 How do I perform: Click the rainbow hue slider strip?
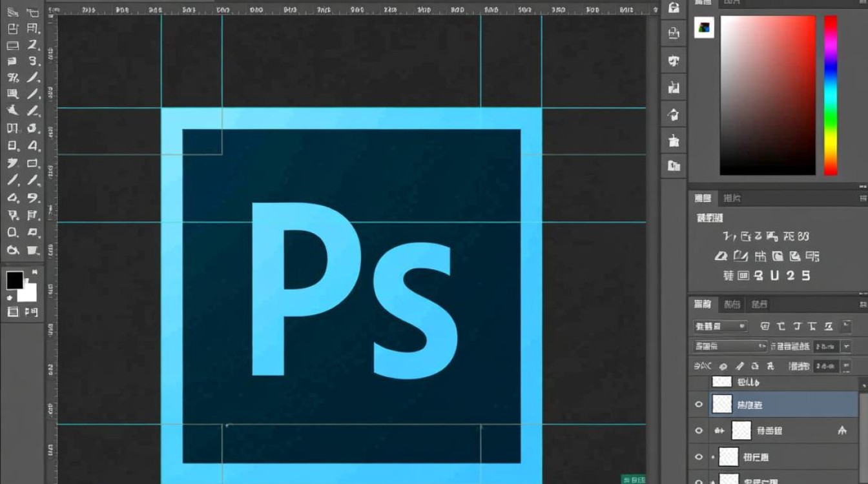click(831, 96)
